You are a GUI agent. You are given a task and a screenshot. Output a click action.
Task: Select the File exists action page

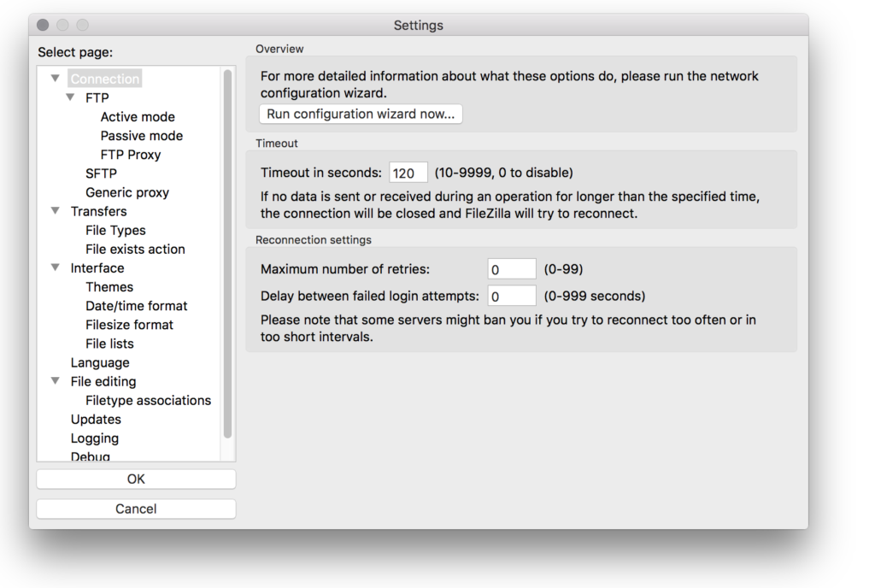(x=135, y=249)
